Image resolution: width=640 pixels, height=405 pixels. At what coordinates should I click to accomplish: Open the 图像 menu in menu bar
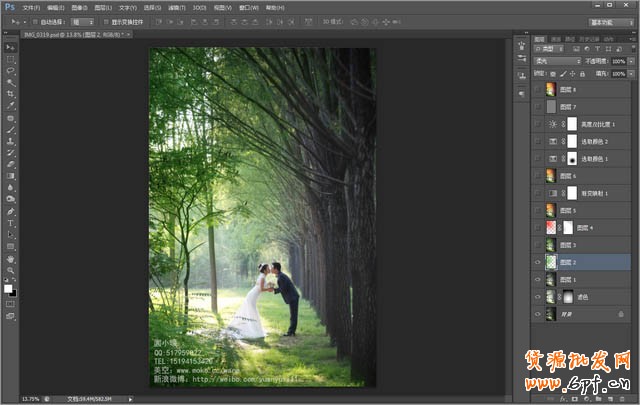[80, 7]
